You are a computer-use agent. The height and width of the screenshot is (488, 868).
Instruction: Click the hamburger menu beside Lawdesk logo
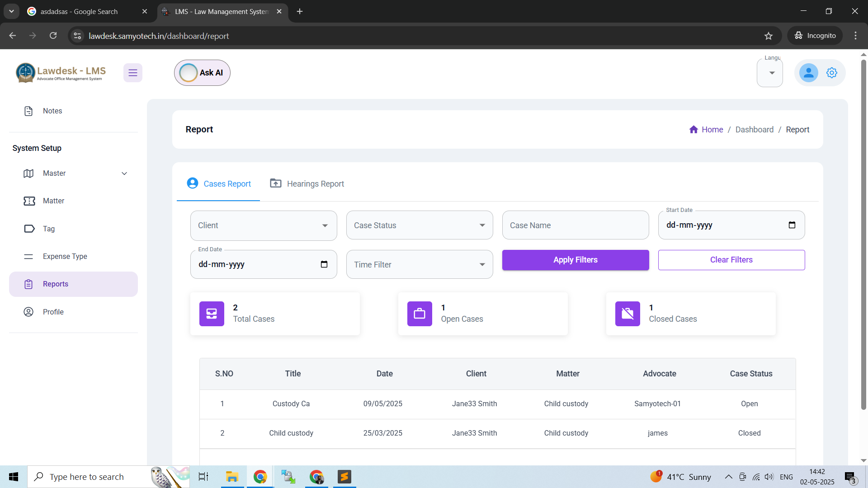(x=132, y=72)
